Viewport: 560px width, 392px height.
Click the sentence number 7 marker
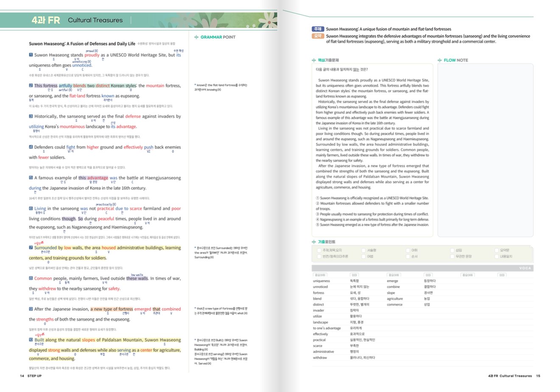[x=31, y=248]
